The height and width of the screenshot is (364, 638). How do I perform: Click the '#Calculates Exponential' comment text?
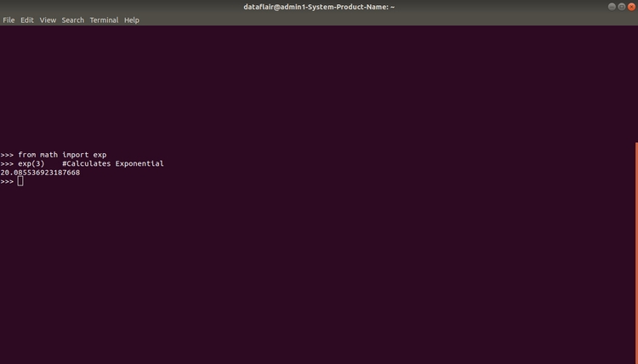tap(113, 163)
